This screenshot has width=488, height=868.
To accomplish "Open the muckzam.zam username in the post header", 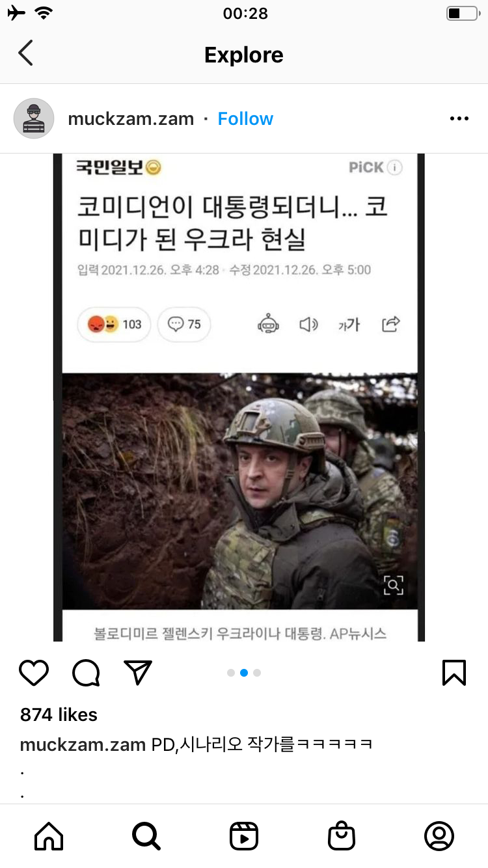I will (131, 118).
